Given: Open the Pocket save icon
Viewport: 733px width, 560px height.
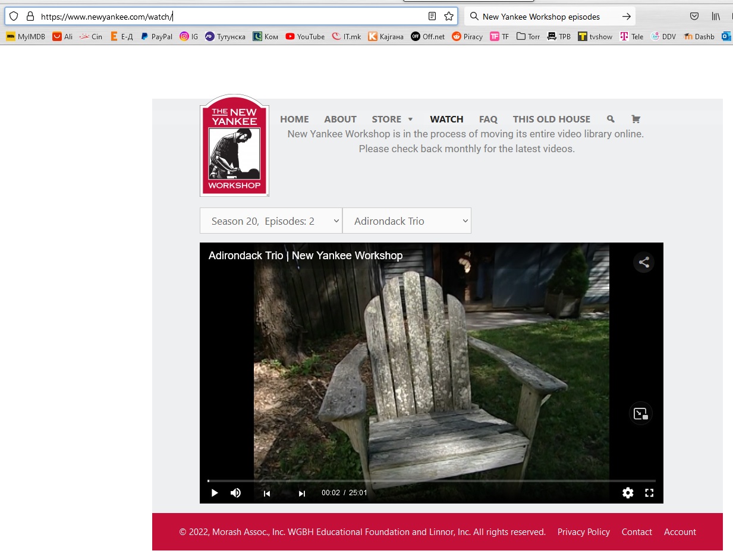Looking at the screenshot, I should pos(694,17).
